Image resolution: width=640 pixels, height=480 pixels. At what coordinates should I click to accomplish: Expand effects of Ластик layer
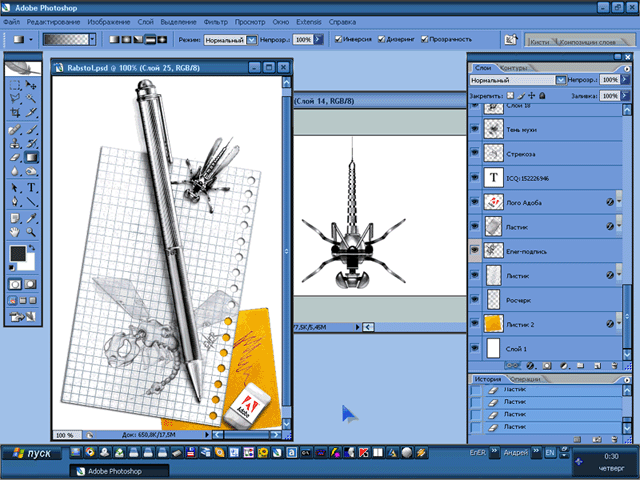pyautogui.click(x=619, y=226)
